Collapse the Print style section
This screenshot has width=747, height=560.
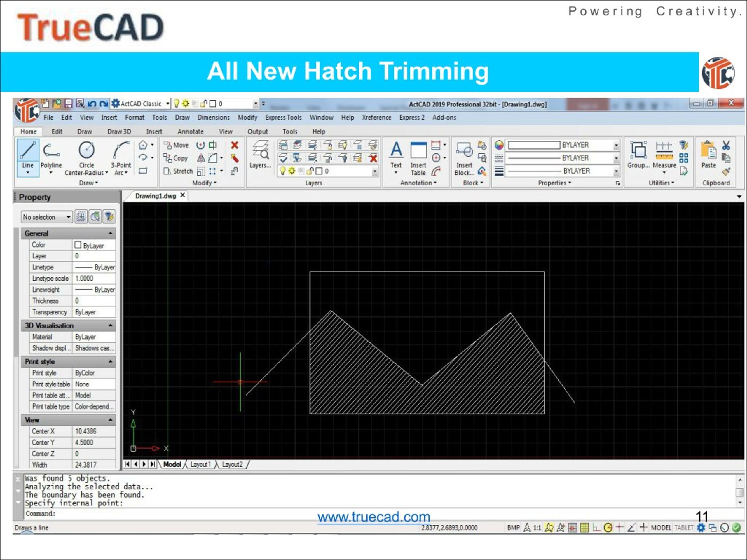coord(110,361)
